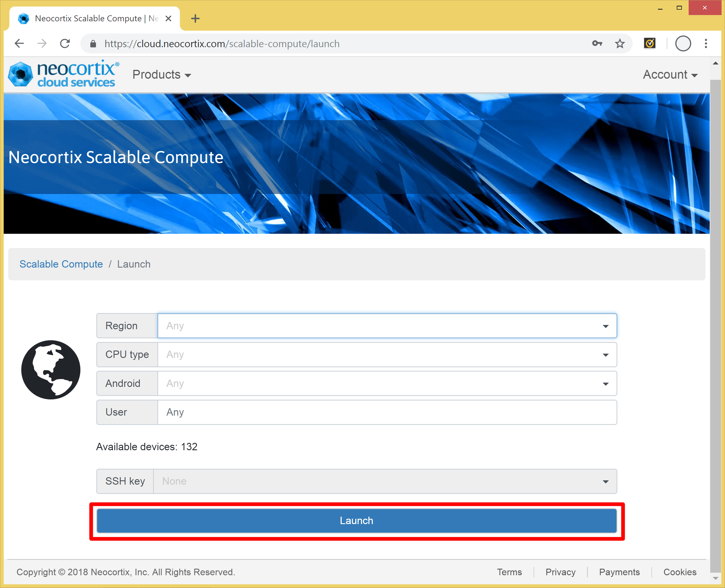The height and width of the screenshot is (588, 725).
Task: Click the yellow checkmark extension icon
Action: [x=649, y=43]
